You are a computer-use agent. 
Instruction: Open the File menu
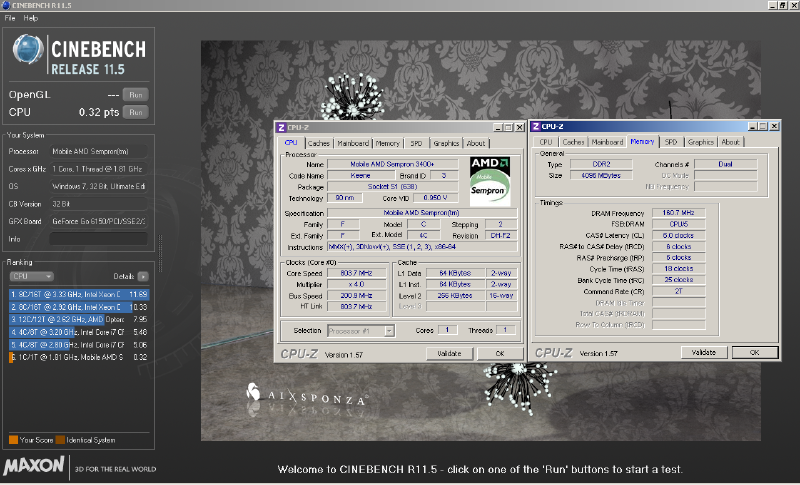coord(10,18)
